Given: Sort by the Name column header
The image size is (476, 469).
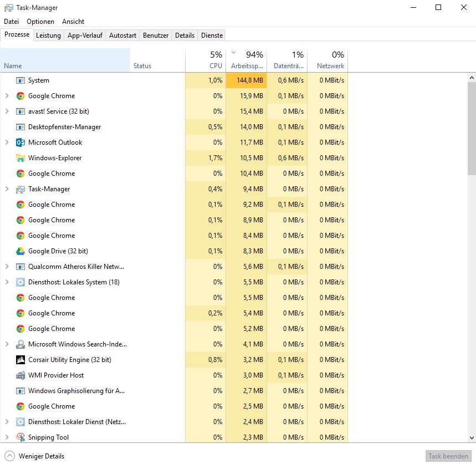Looking at the screenshot, I should (x=65, y=60).
